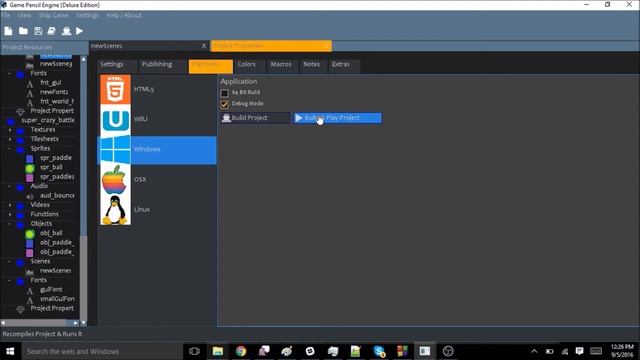The width and height of the screenshot is (640, 360).
Task: Select the WiiU platform logo
Action: click(116, 120)
